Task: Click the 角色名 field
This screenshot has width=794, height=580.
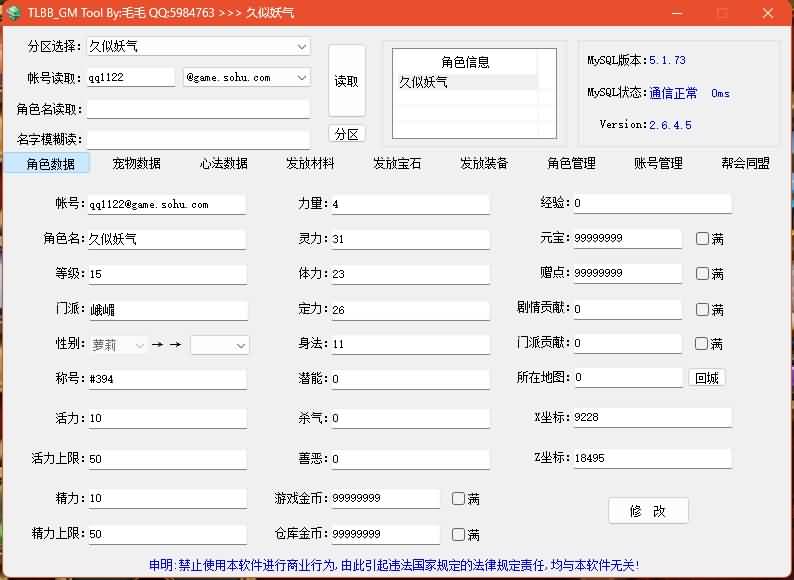Action: (x=167, y=239)
